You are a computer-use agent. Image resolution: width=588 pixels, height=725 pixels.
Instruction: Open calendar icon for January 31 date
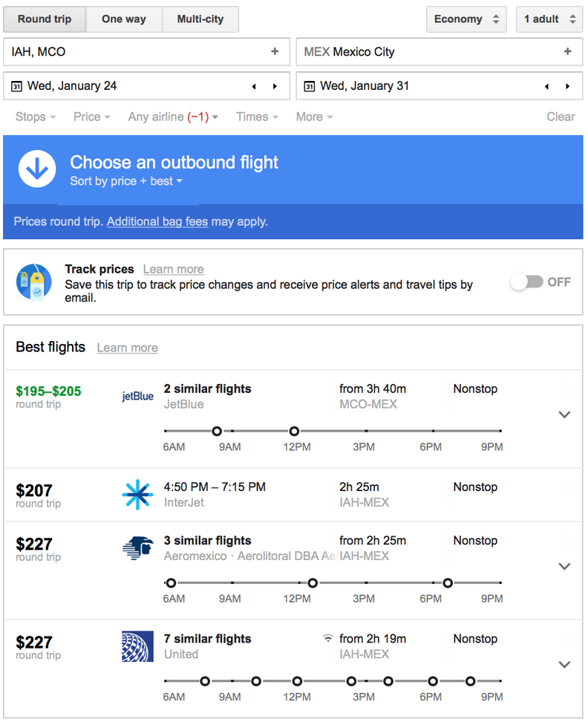[x=310, y=86]
